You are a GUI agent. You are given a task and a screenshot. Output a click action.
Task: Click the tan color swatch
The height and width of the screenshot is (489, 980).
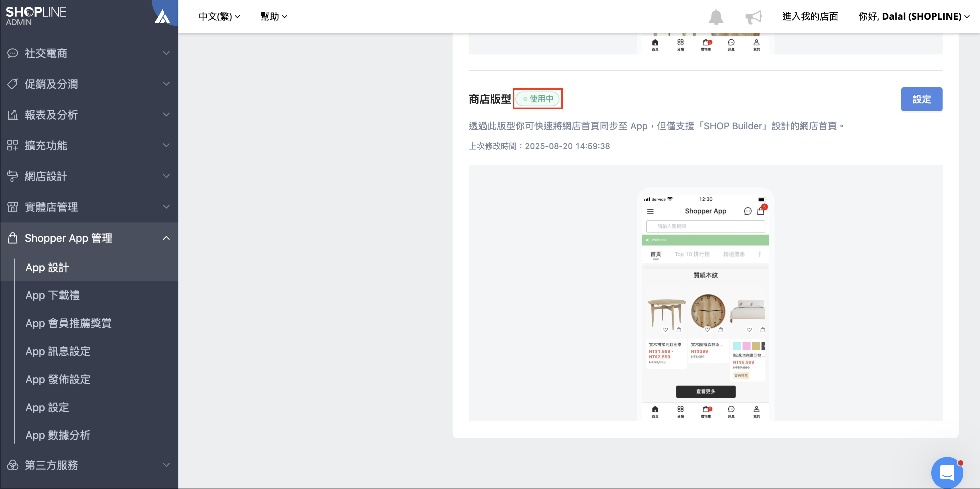756,346
